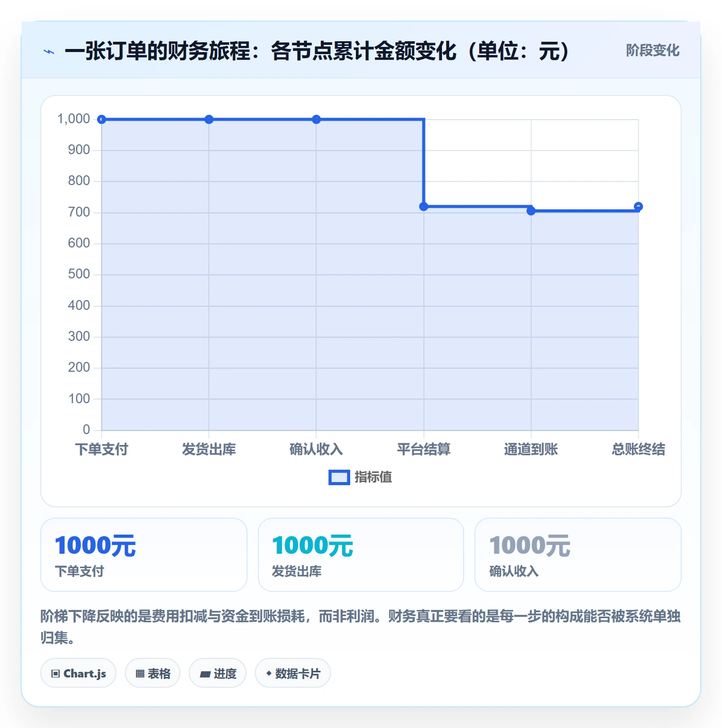Image resolution: width=722 pixels, height=728 pixels.
Task: Click the 通道到账 x-axis label
Action: pos(531,449)
